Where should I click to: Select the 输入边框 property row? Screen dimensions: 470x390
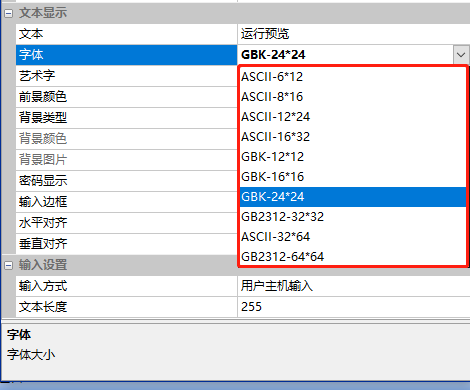(x=126, y=202)
